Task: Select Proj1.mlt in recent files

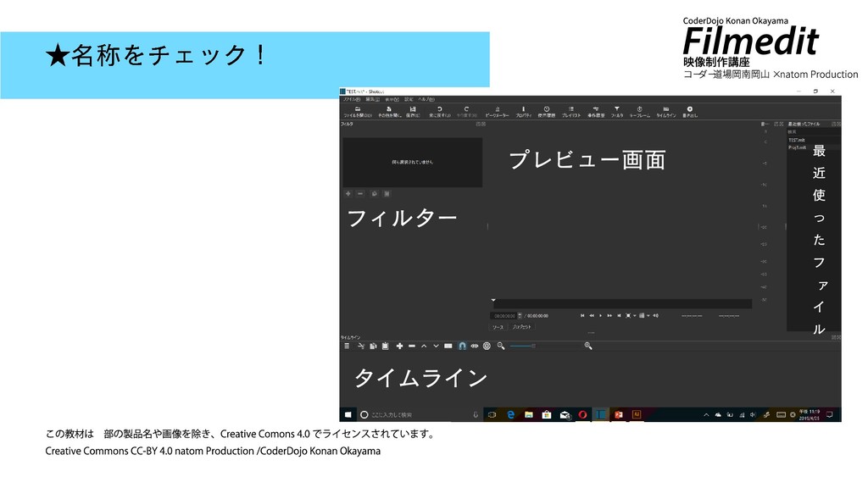Action: click(x=798, y=147)
